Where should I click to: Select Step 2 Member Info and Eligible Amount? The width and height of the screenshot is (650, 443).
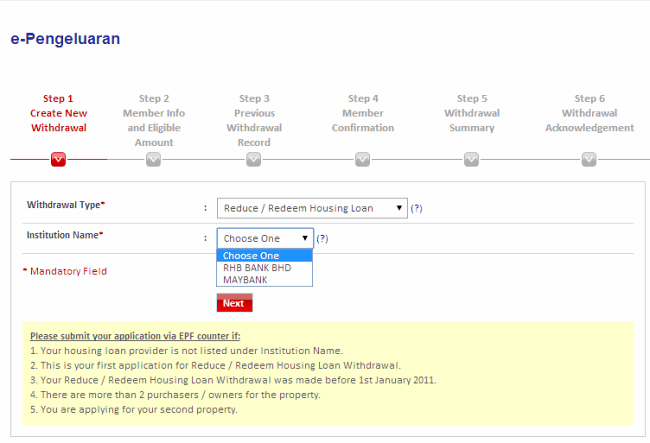point(154,120)
